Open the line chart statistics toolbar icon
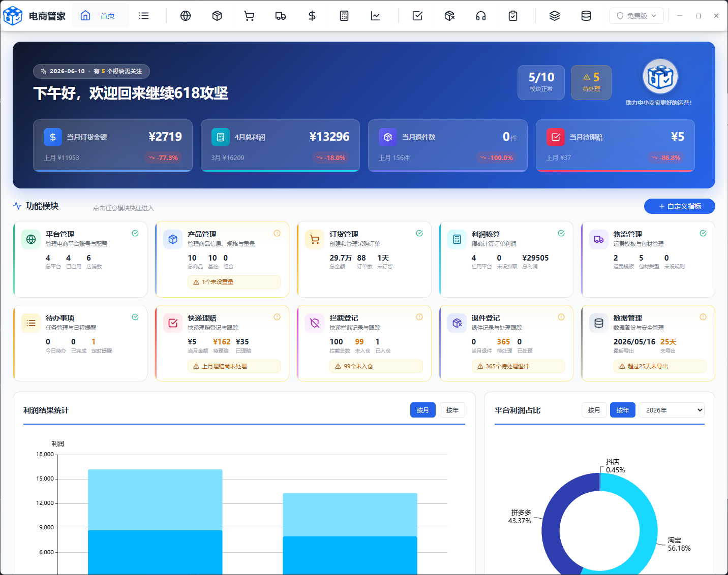This screenshot has height=575, width=728. coord(376,16)
